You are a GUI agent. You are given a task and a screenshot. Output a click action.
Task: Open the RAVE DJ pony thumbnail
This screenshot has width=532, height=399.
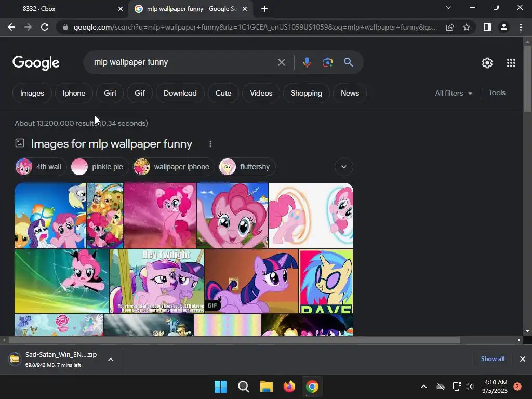[x=326, y=281]
